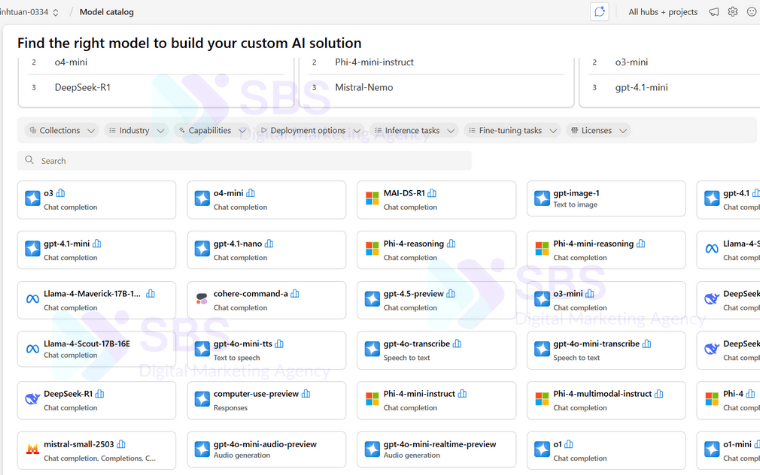
Task: Click the announcements megaphone icon
Action: click(x=714, y=12)
